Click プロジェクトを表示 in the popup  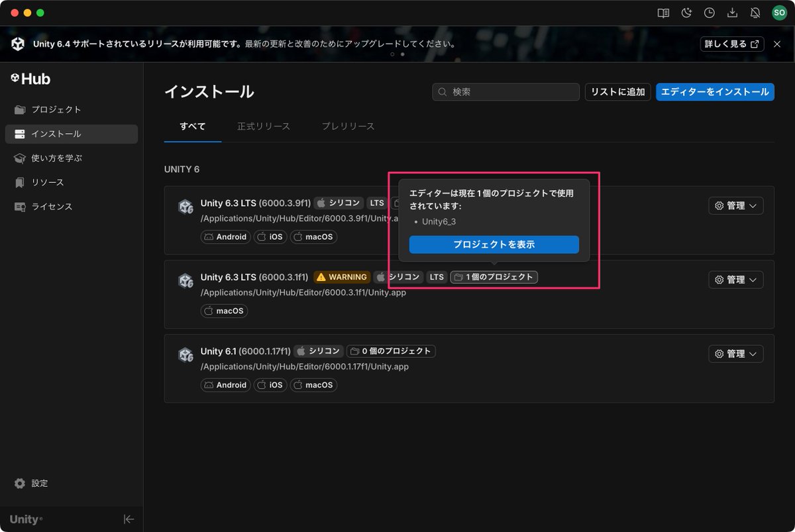[x=494, y=244]
